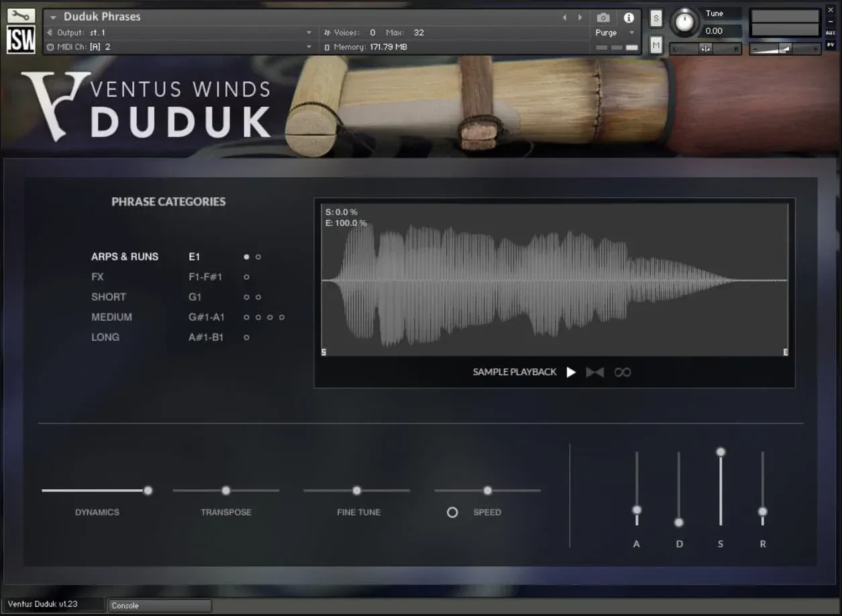Select second dot in SHORT row

pyautogui.click(x=258, y=297)
